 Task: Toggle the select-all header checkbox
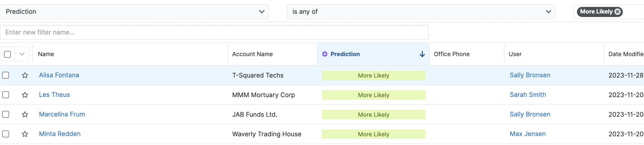point(7,54)
